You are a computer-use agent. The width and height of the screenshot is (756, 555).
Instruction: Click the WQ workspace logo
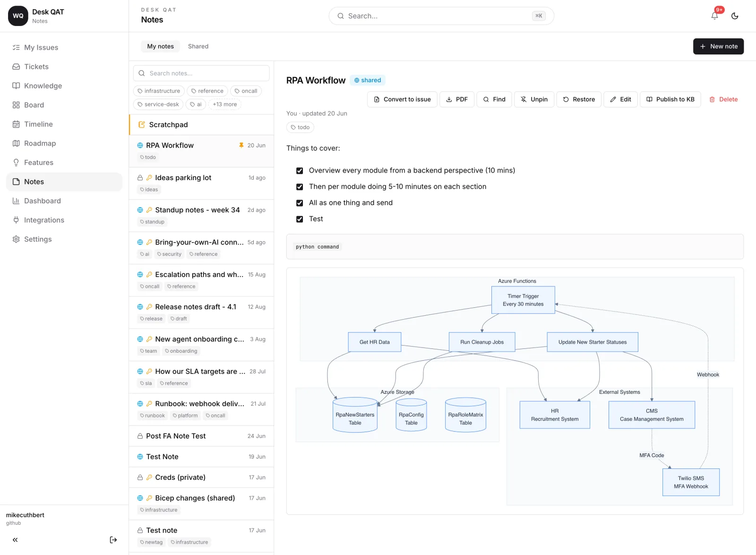pos(18,16)
